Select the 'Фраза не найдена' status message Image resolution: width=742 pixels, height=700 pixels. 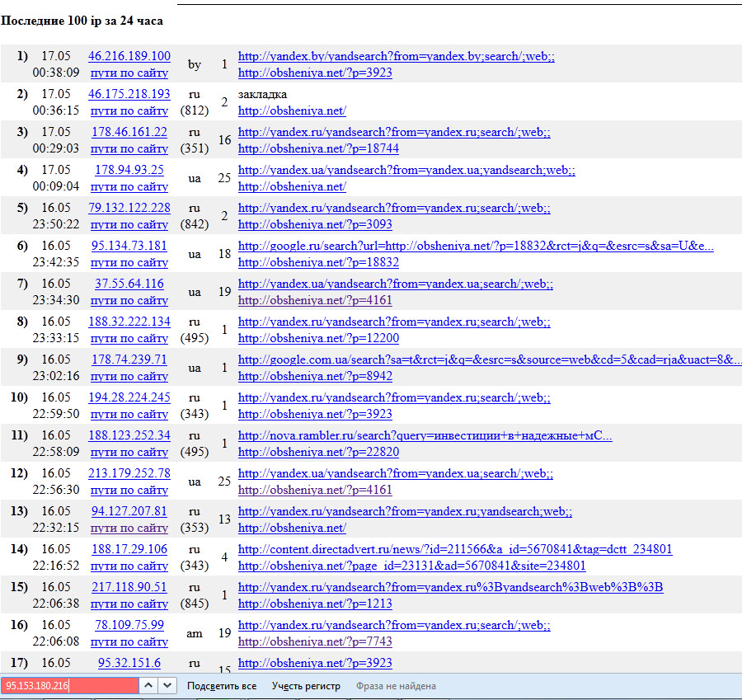[x=396, y=686]
